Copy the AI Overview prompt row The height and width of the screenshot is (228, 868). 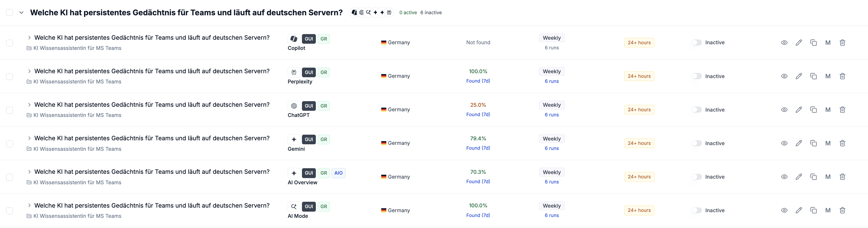click(x=813, y=177)
